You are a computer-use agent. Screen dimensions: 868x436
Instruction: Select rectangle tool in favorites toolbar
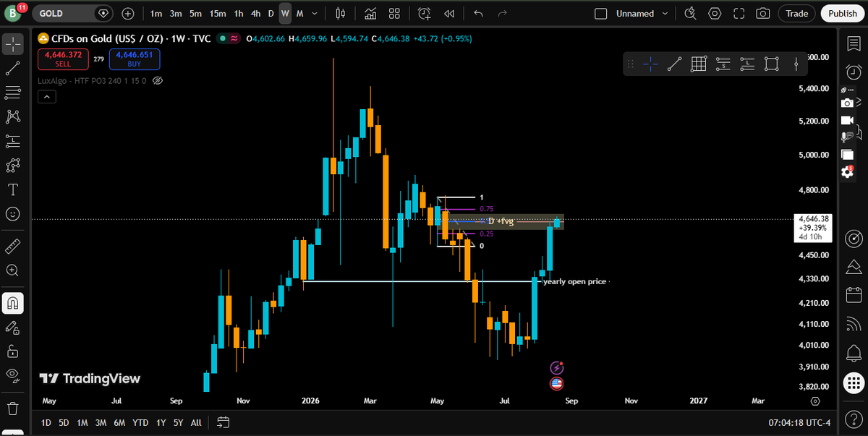click(x=771, y=64)
